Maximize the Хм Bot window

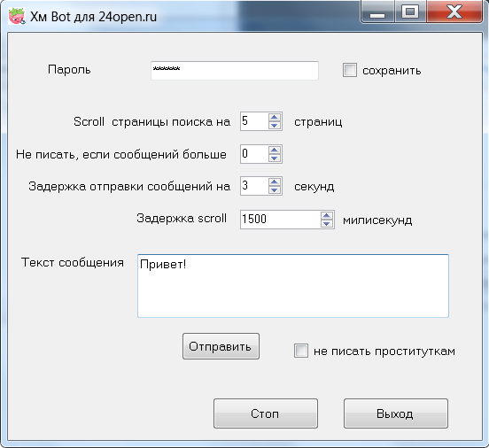pyautogui.click(x=410, y=12)
